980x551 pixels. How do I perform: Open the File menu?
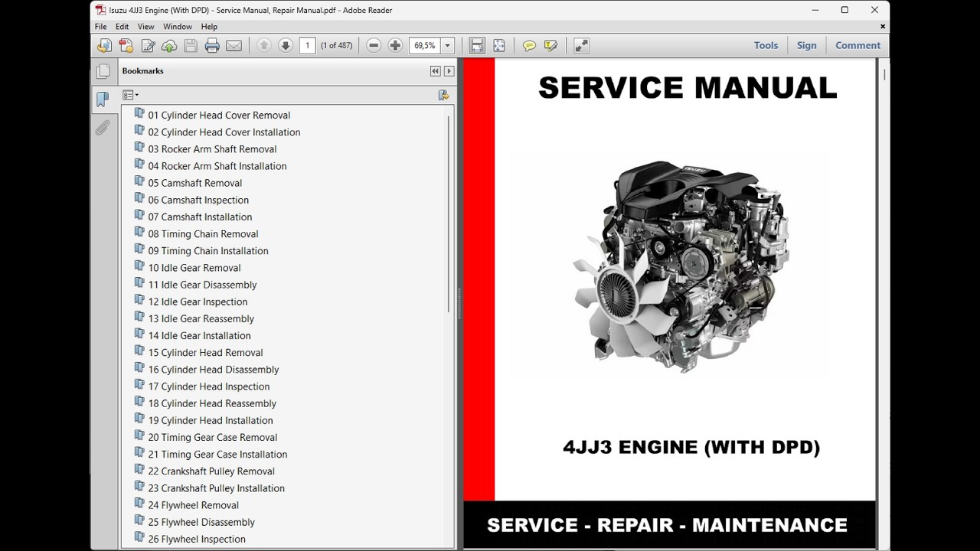(x=100, y=27)
